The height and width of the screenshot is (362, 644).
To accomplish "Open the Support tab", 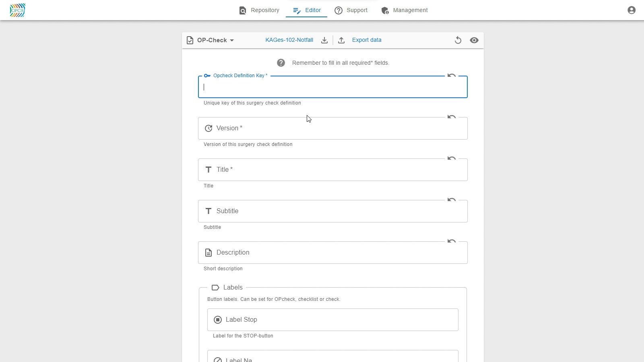I will pos(351,10).
